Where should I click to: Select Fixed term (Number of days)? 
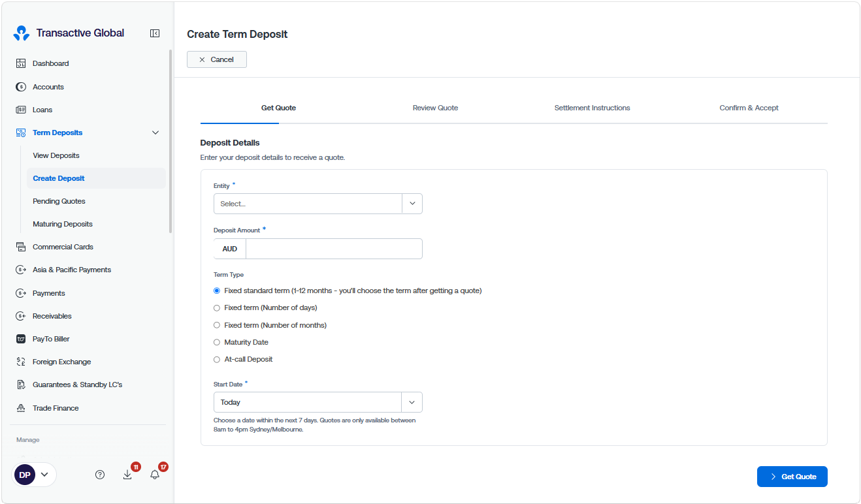pyautogui.click(x=217, y=308)
